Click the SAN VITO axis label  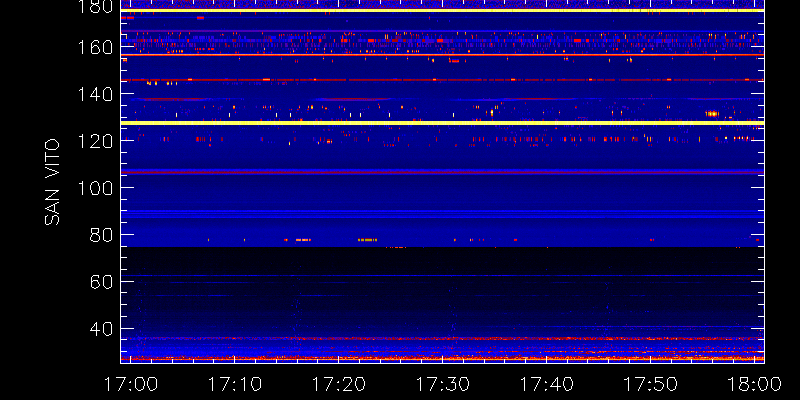[x=52, y=182]
